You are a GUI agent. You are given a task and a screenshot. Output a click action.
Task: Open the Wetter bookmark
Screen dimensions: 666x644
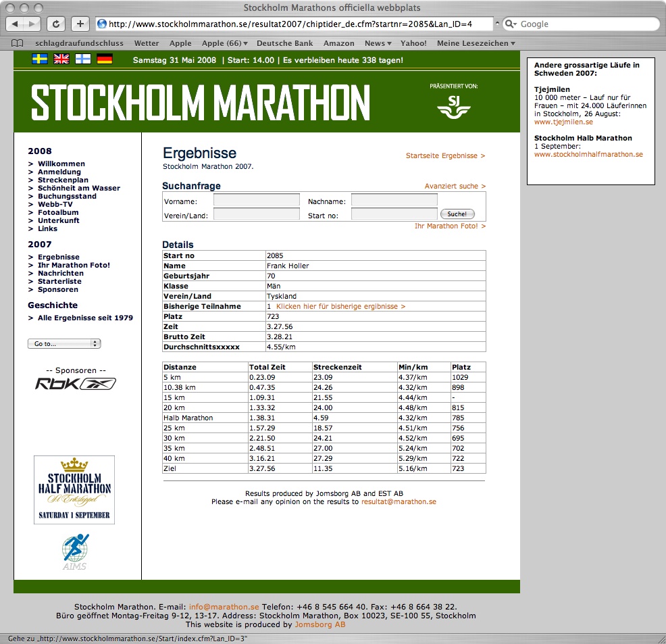pyautogui.click(x=147, y=43)
